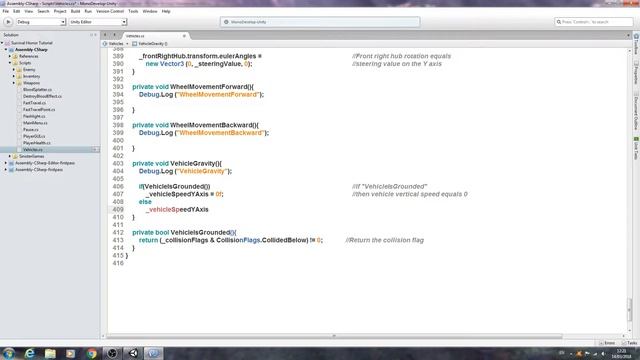The height and width of the screenshot is (360, 640).
Task: Close the Vehicles.cs tab
Action: pyautogui.click(x=184, y=36)
